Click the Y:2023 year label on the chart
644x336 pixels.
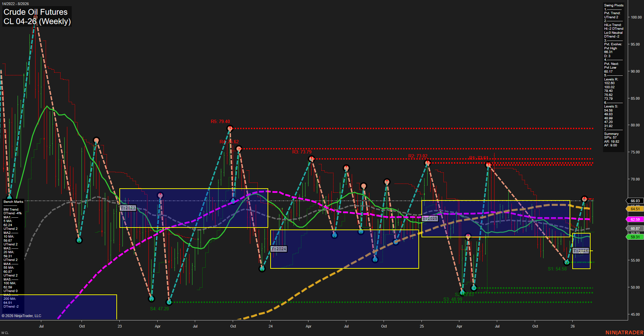pyautogui.click(x=128, y=208)
